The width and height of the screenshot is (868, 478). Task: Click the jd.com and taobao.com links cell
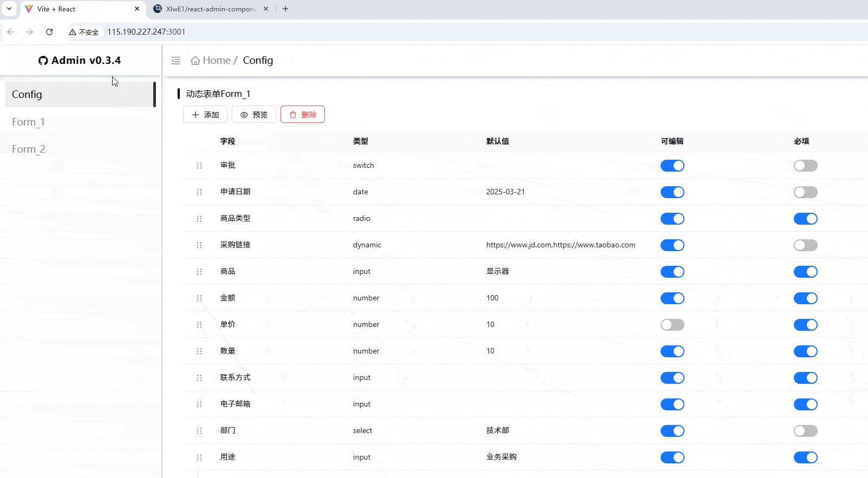(560, 245)
